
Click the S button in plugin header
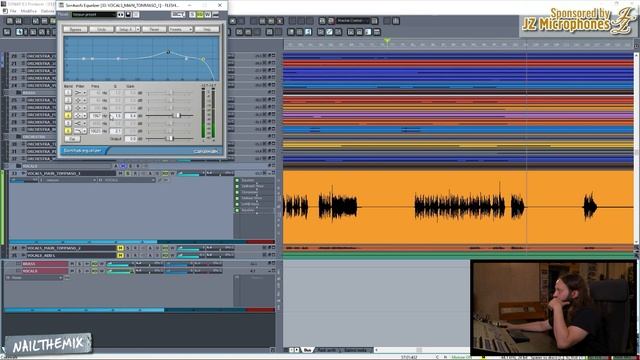click(x=192, y=15)
